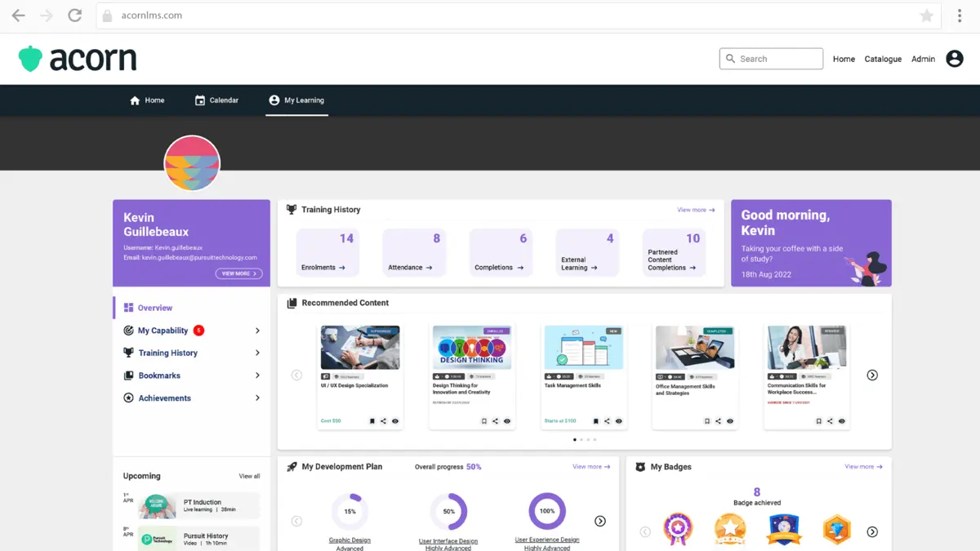Open the Completions stat card
980x551 pixels.
501,252
